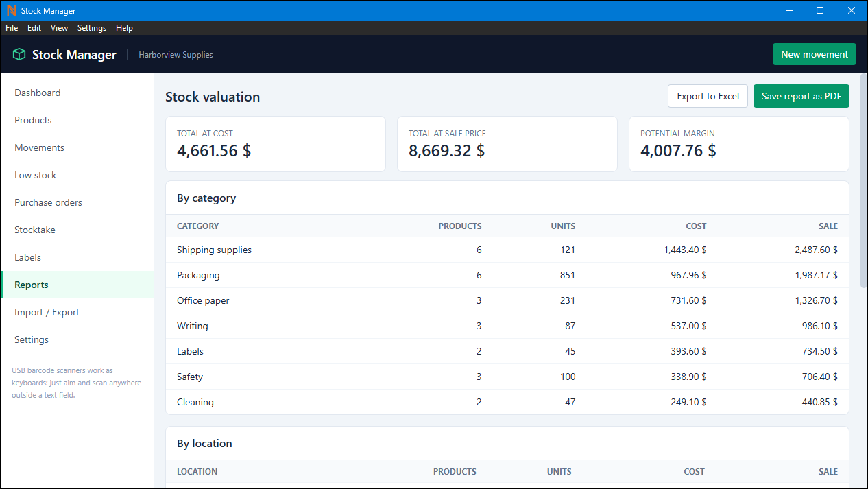Screen dimensions: 868x489
Task: Click Packaging units value 851
Action: pos(567,275)
